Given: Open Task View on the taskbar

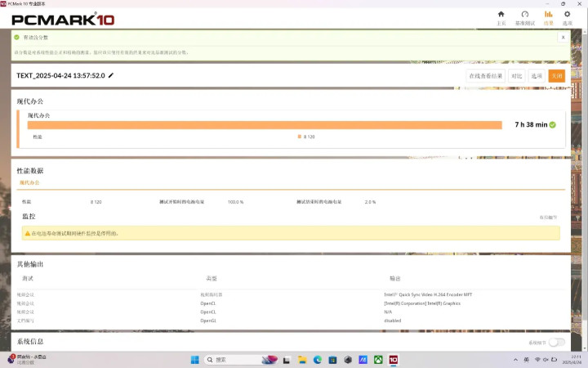Looking at the screenshot, I should [287, 360].
